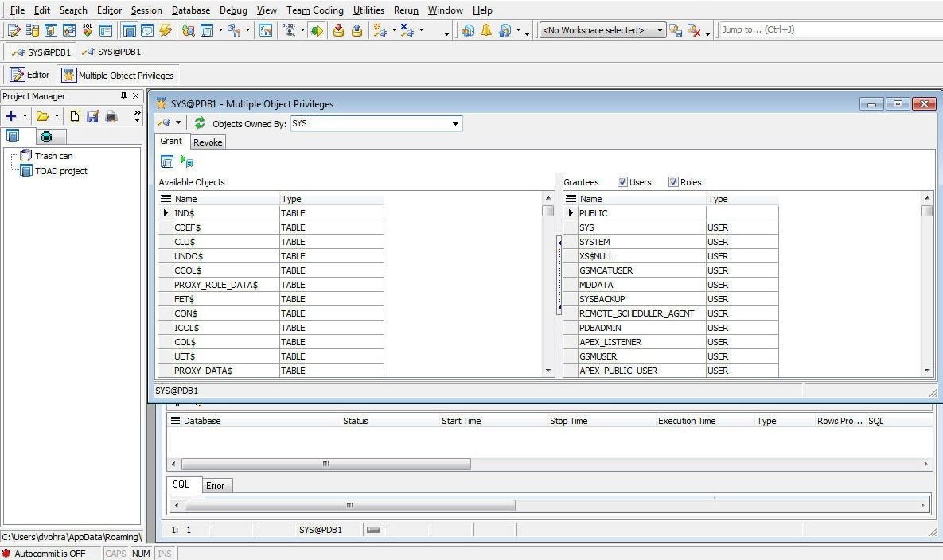
Task: Click the column chooser icon in Available Objects grid
Action: [x=166, y=198]
